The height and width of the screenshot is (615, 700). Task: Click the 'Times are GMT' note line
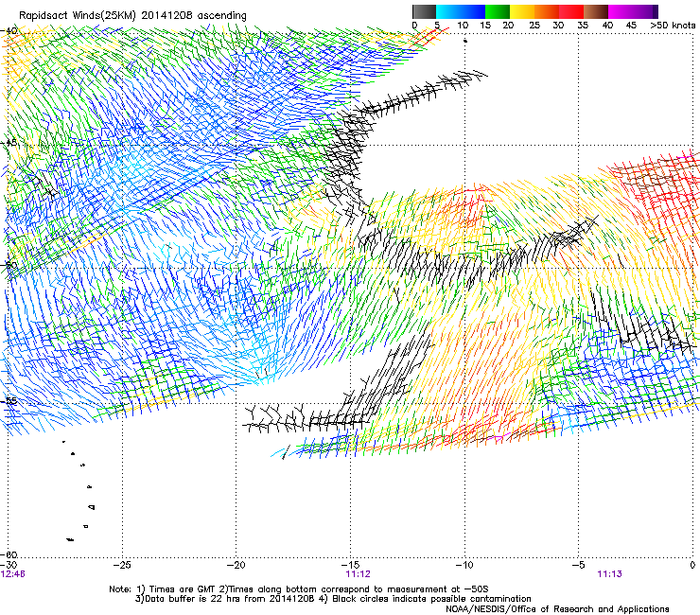click(299, 589)
